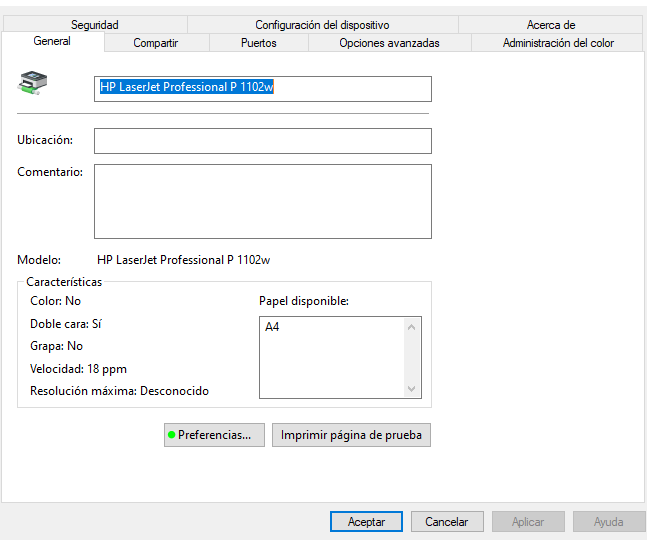
Task: Click the 'Grapa: No' text
Action: coord(57,346)
